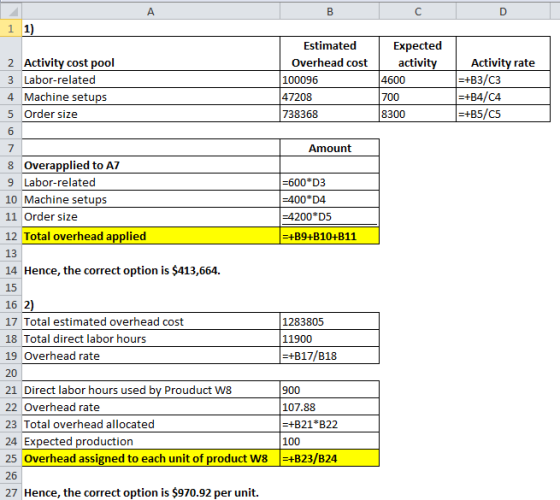This screenshot has height=500, width=560.
Task: Click formula cell =+B23/B24
Action: coord(330,458)
